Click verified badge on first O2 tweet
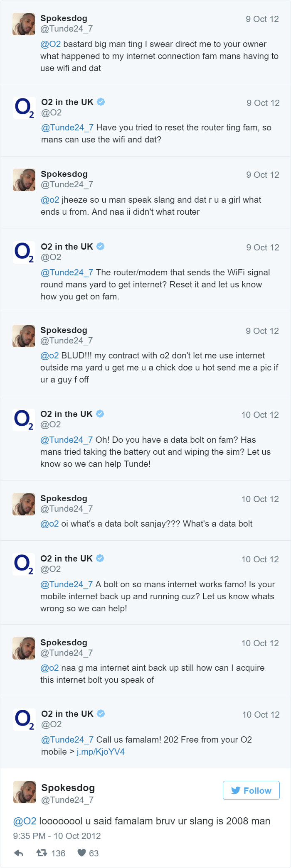This screenshot has width=291, height=868. tap(101, 102)
